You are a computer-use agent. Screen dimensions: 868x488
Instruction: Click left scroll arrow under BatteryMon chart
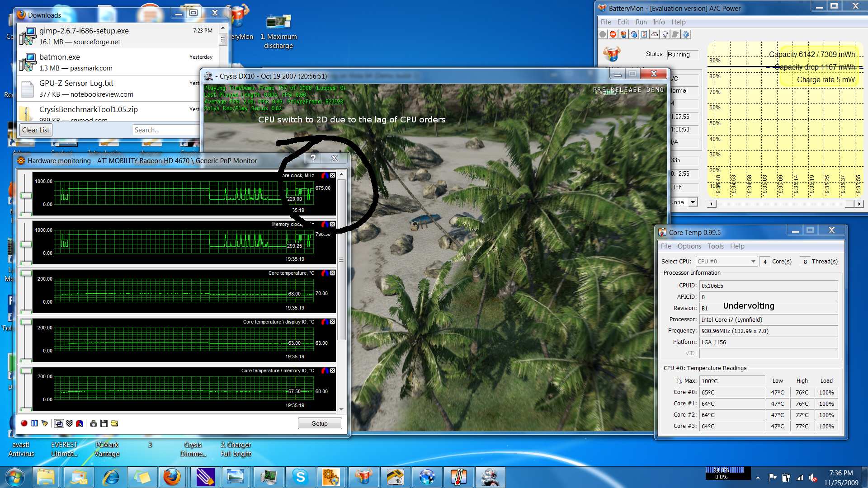click(712, 204)
